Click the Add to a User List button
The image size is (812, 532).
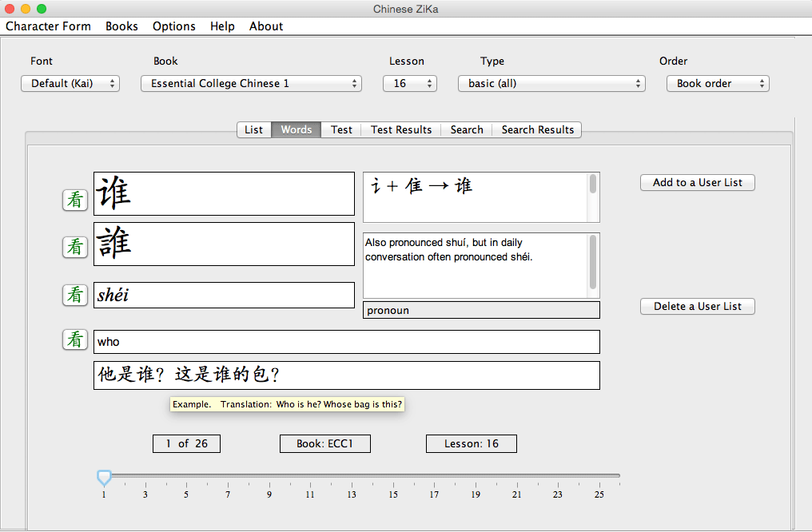point(697,182)
